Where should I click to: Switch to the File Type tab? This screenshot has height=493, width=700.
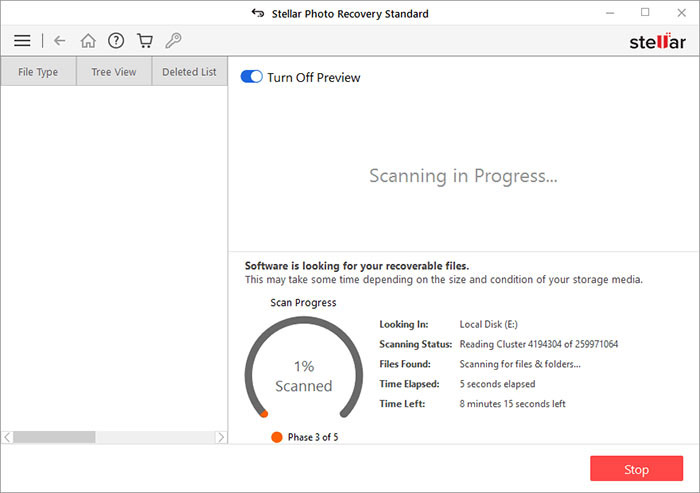point(38,71)
